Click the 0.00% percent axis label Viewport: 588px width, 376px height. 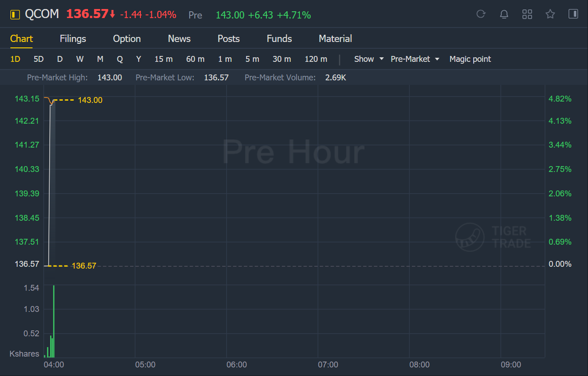(x=560, y=264)
